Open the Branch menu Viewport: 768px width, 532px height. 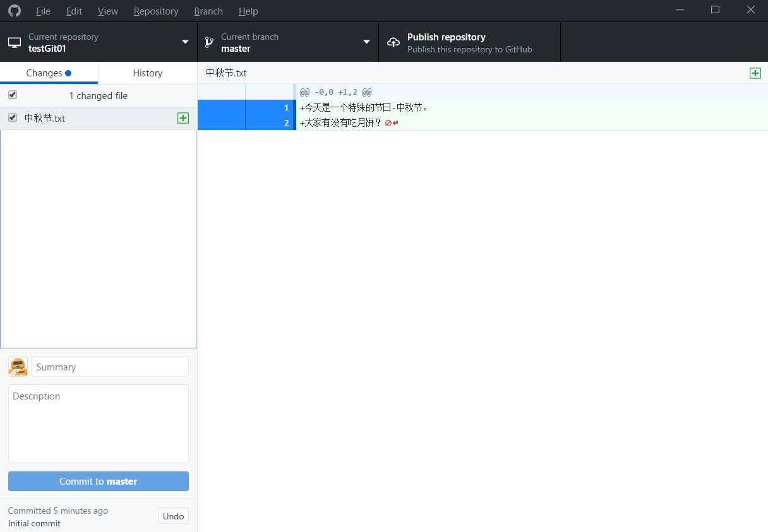click(x=208, y=11)
